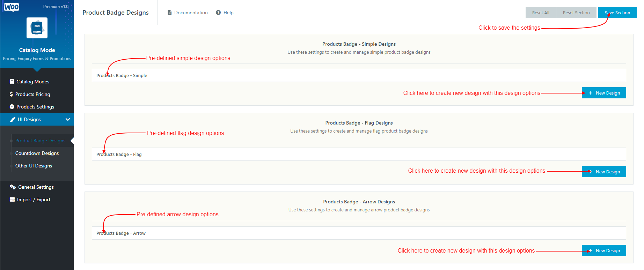The image size is (644, 270).
Task: Click simple product badge designs description text
Action: pyautogui.click(x=359, y=52)
